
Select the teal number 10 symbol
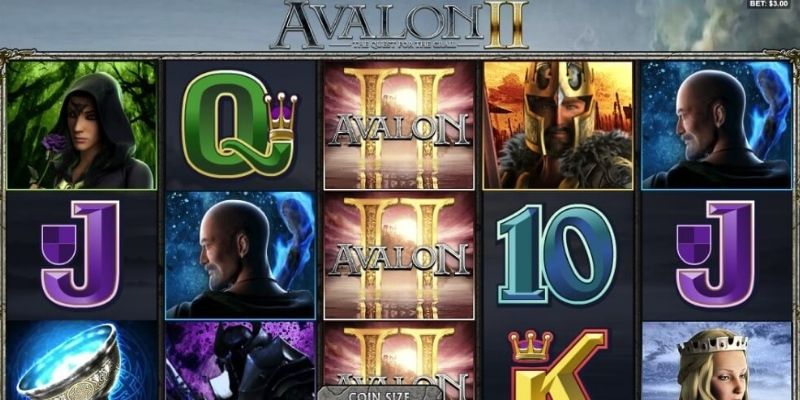(x=557, y=254)
